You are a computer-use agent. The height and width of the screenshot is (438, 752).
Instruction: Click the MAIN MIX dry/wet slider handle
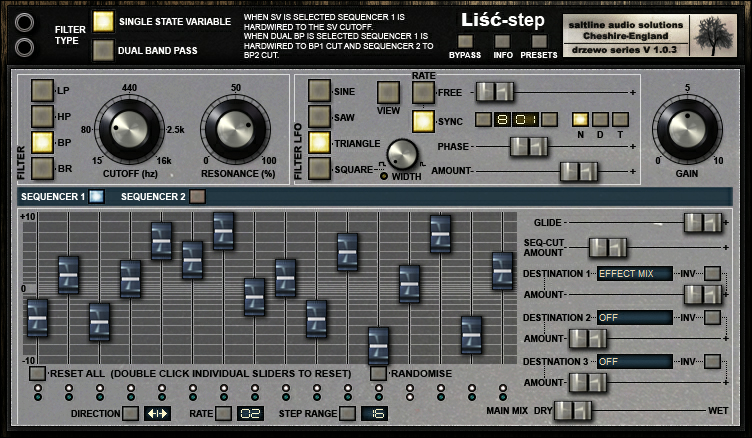pyautogui.click(x=573, y=411)
